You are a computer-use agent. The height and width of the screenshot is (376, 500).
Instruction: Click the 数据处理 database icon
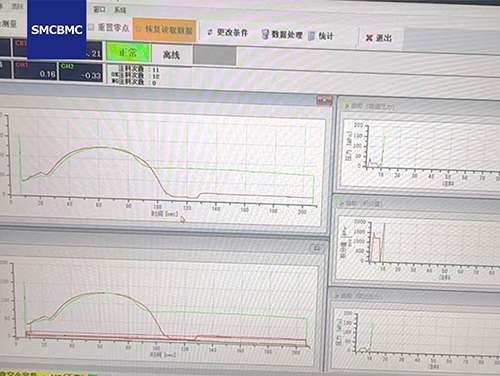pos(265,34)
